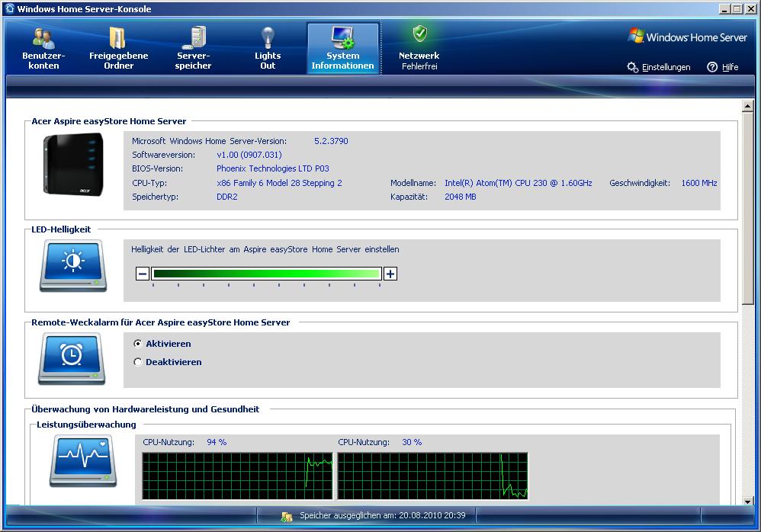
Task: Open Einstellungen settings
Action: [x=659, y=67]
